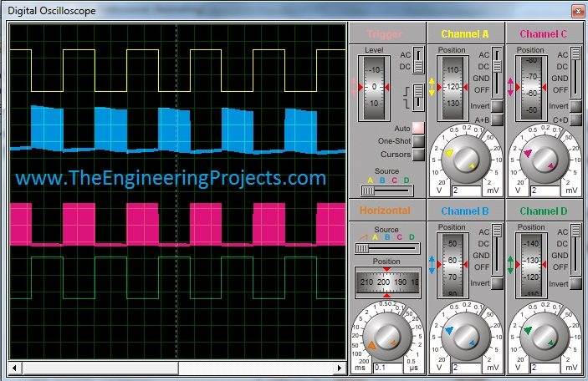588x381 pixels.
Task: Toggle the Trigger Auto button
Action: tap(418, 128)
